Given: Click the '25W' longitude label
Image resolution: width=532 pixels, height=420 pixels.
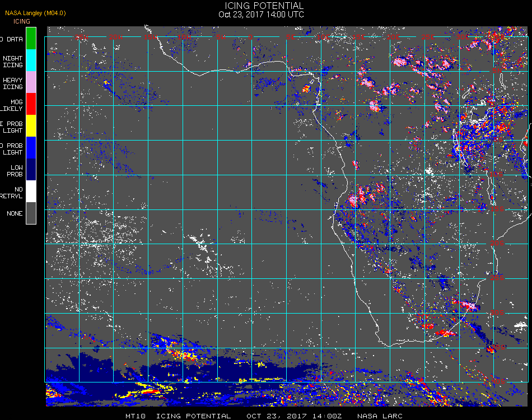Looking at the screenshot, I should click(82, 37).
